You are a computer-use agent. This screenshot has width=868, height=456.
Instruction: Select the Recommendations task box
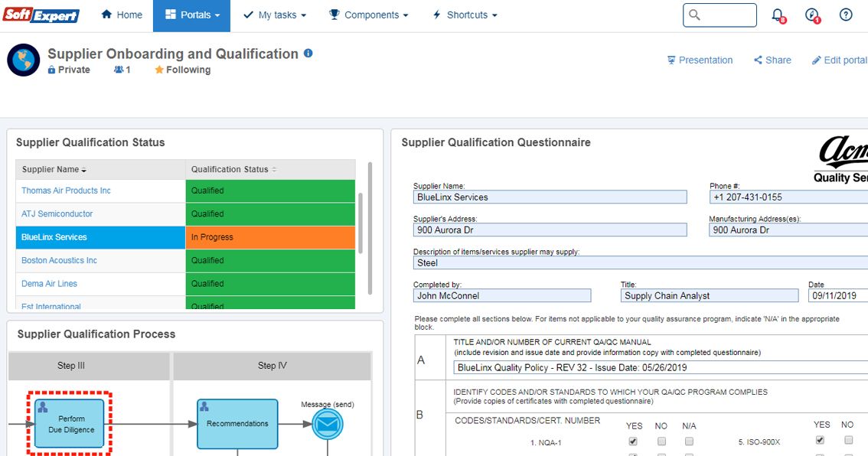[237, 423]
